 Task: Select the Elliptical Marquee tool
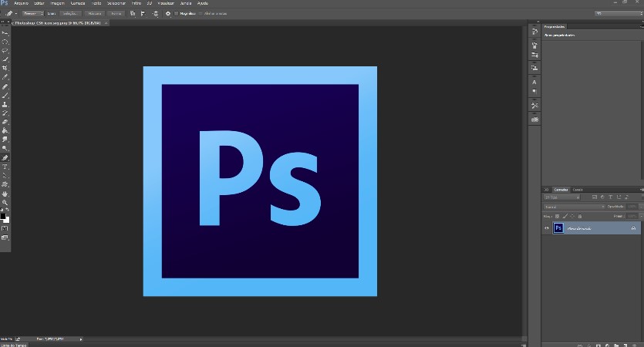coord(5,42)
